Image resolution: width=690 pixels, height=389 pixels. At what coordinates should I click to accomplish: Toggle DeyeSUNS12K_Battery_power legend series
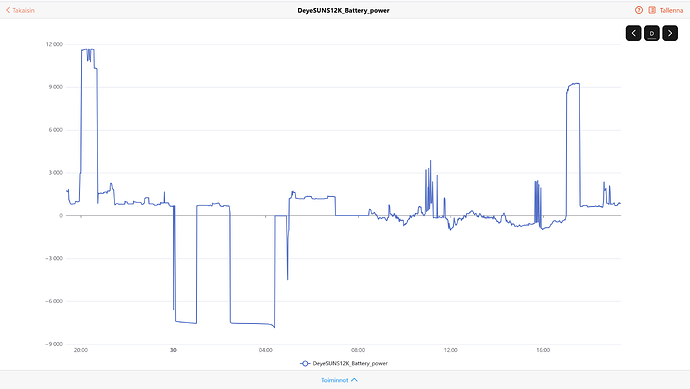(x=344, y=363)
